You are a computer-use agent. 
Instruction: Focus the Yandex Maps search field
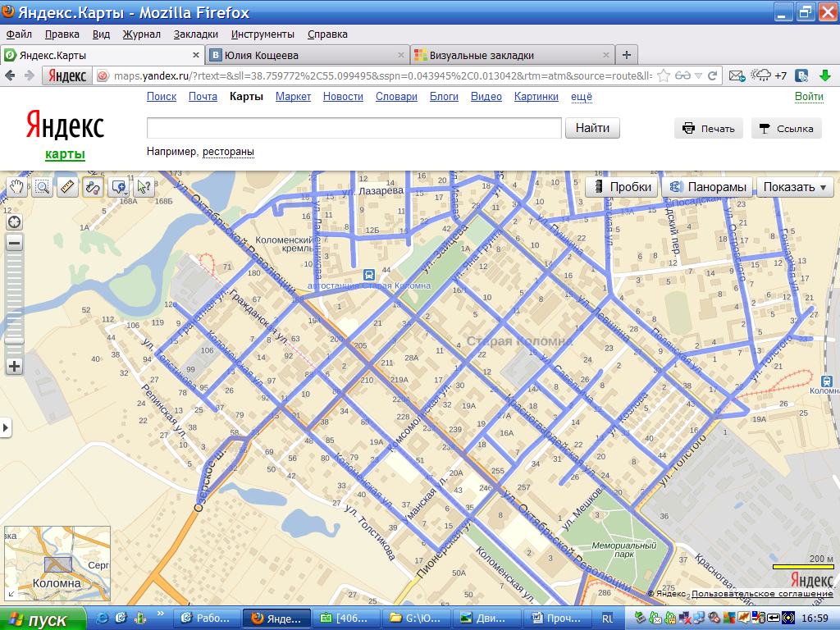(x=354, y=128)
